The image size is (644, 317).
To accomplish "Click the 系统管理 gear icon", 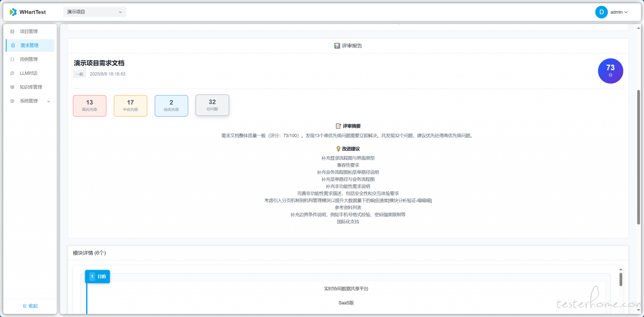I will (12, 101).
